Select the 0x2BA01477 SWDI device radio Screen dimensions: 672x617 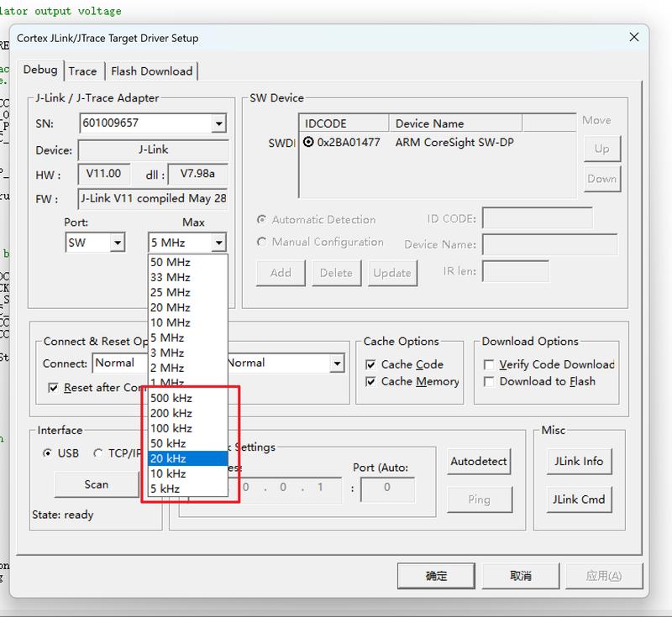pos(308,142)
